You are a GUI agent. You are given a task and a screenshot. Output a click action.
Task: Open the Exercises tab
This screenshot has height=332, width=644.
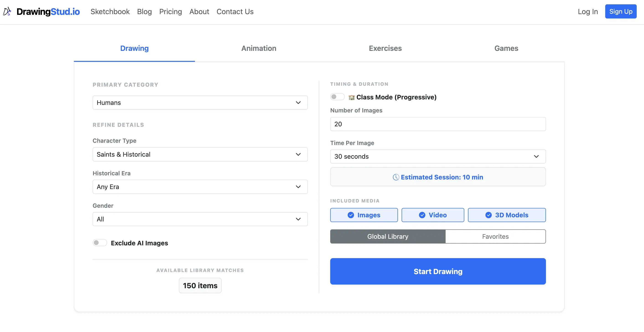pyautogui.click(x=385, y=48)
